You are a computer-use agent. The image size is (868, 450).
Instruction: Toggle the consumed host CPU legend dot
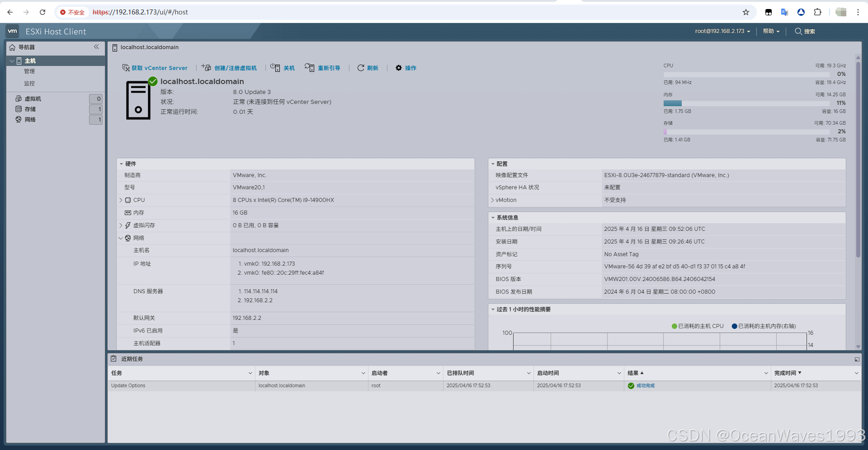[x=675, y=326]
